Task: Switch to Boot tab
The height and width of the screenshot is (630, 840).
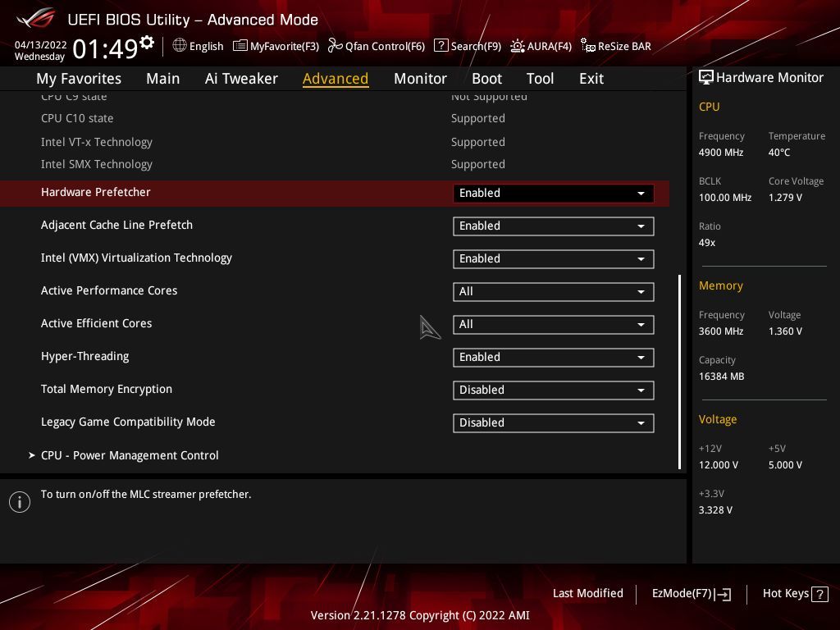Action: (486, 79)
